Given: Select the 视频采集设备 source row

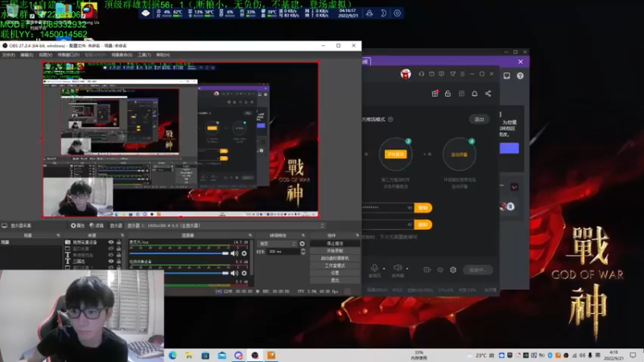Looking at the screenshot, I should [94, 242].
